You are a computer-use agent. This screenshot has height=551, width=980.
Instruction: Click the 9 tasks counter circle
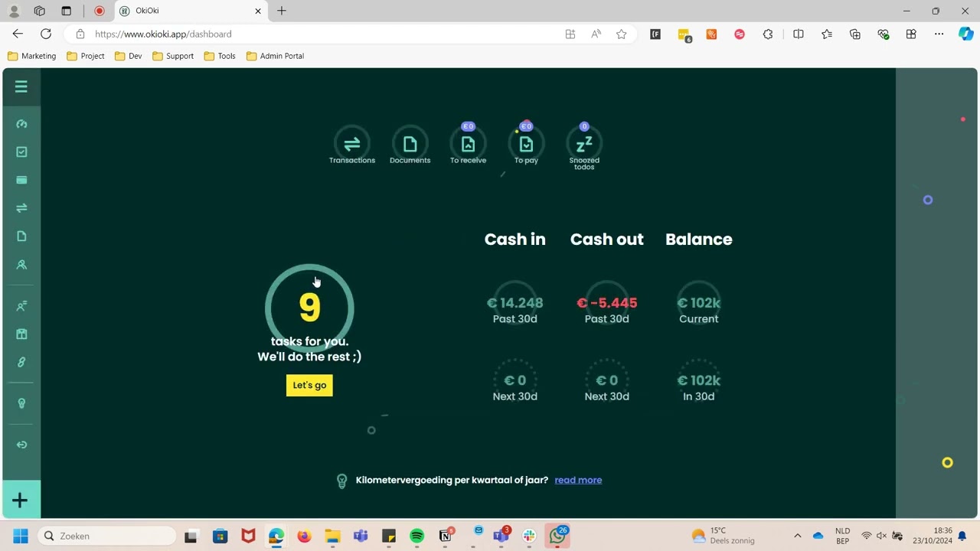click(309, 308)
